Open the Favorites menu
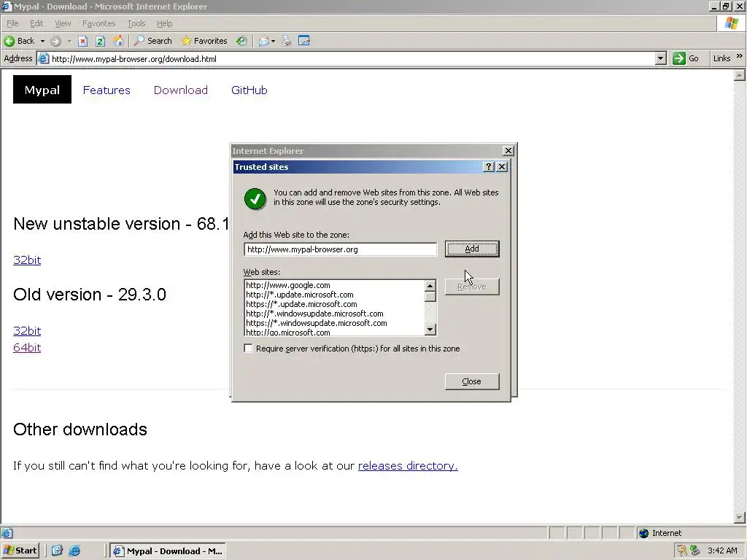This screenshot has width=747, height=560. click(98, 23)
